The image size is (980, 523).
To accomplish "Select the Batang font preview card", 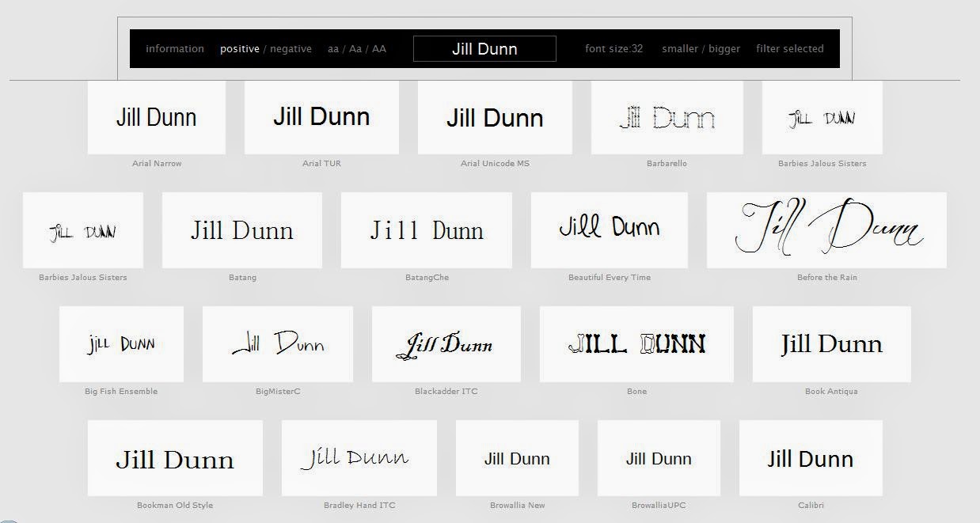I will (x=242, y=230).
